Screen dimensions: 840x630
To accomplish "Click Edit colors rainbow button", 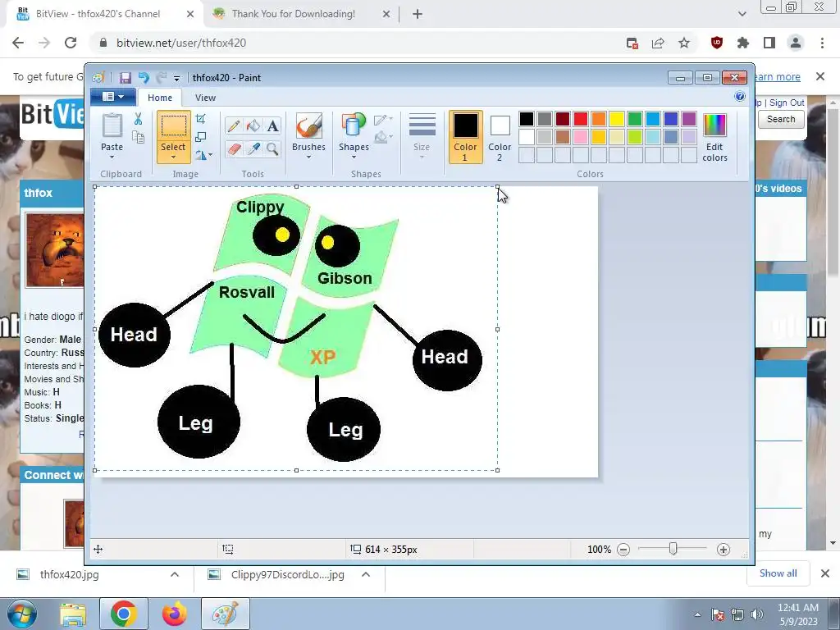I will point(714,137).
